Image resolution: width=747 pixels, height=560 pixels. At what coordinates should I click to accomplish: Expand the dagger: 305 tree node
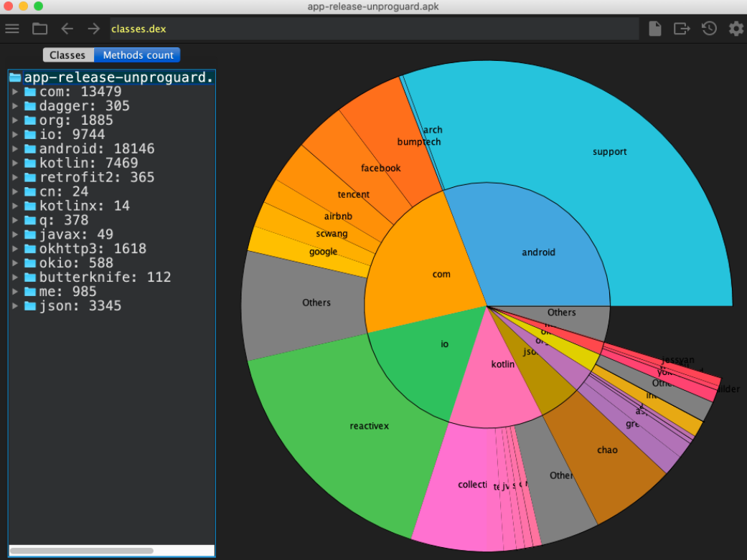click(x=15, y=105)
